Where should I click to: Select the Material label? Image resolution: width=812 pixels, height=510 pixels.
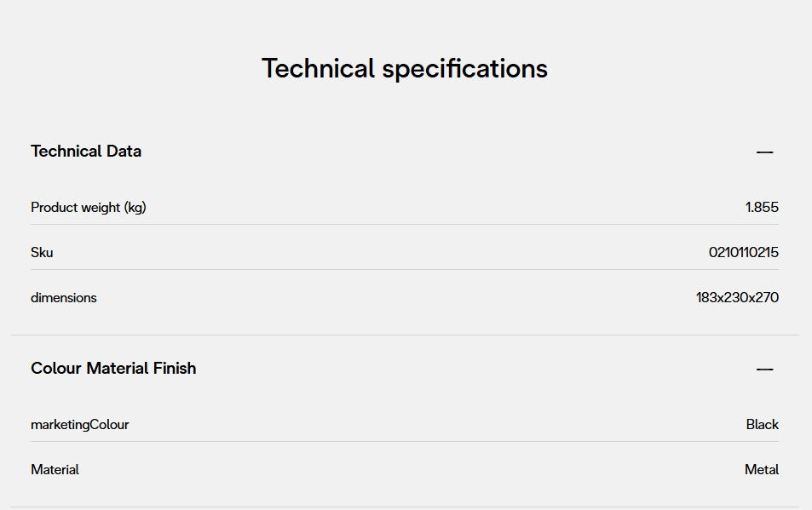click(55, 470)
